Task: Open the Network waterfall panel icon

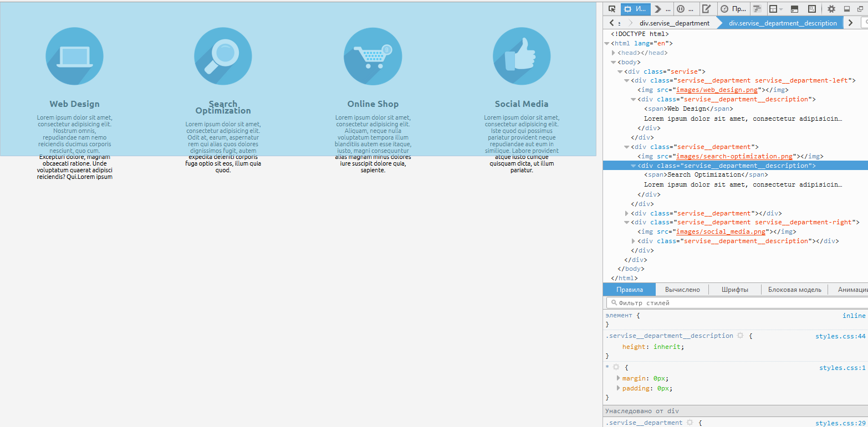Action: 757,9
